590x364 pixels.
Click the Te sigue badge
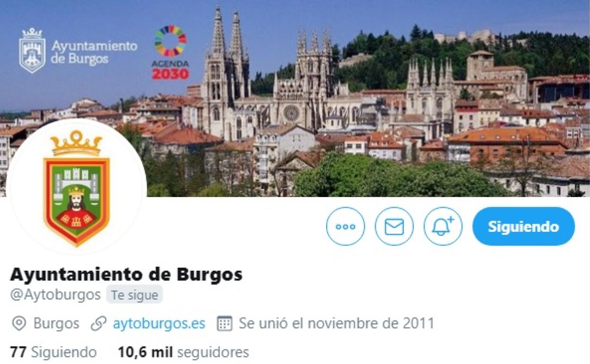click(135, 295)
